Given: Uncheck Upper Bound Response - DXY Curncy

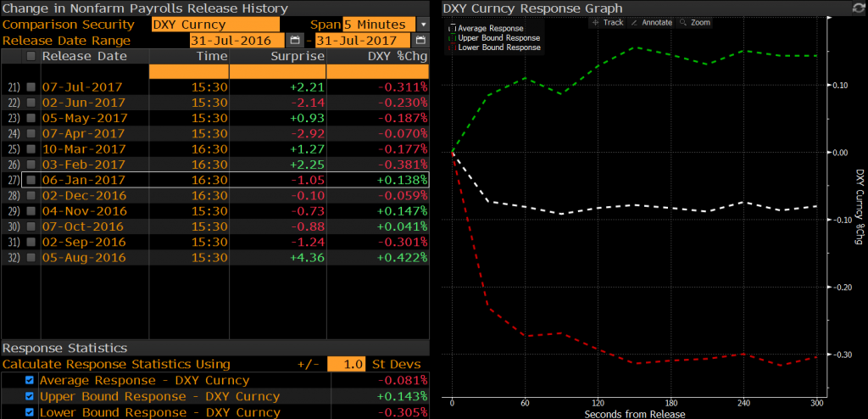Looking at the screenshot, I should pyautogui.click(x=30, y=397).
